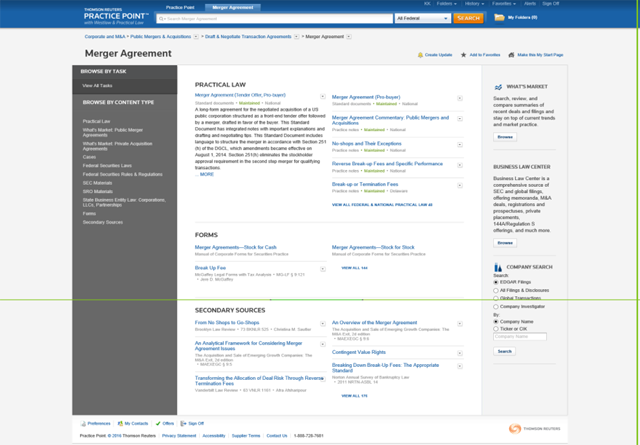
Task: Click the My Contacts icon in footer
Action: 120,423
